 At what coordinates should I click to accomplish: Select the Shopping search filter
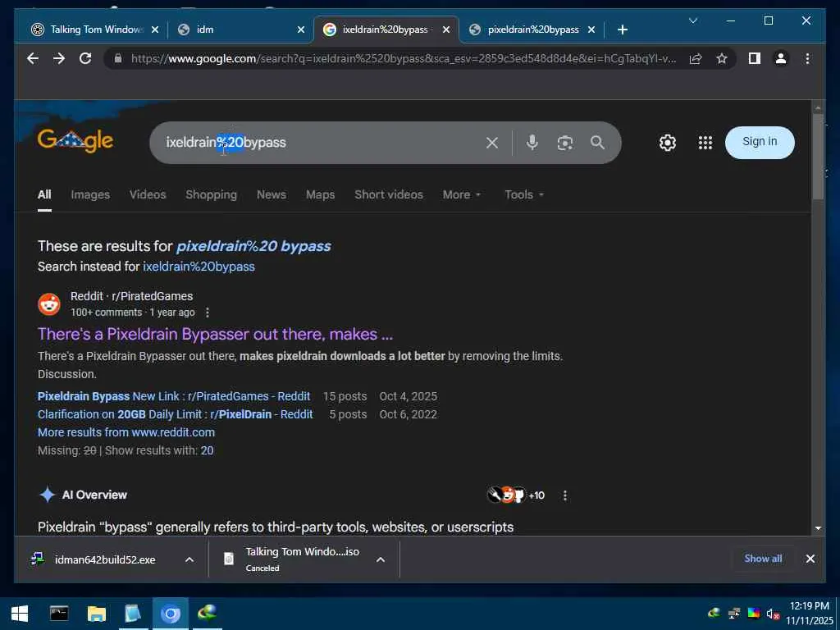[x=211, y=194]
